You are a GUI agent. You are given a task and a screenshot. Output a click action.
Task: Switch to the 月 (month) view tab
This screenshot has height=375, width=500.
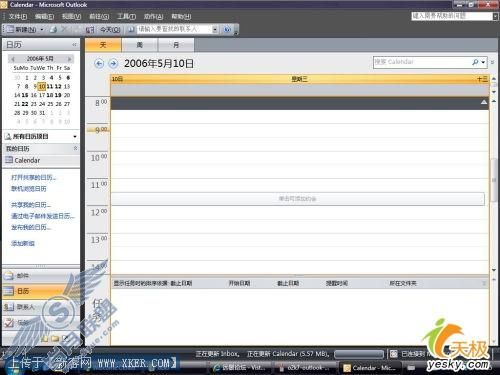(x=176, y=45)
